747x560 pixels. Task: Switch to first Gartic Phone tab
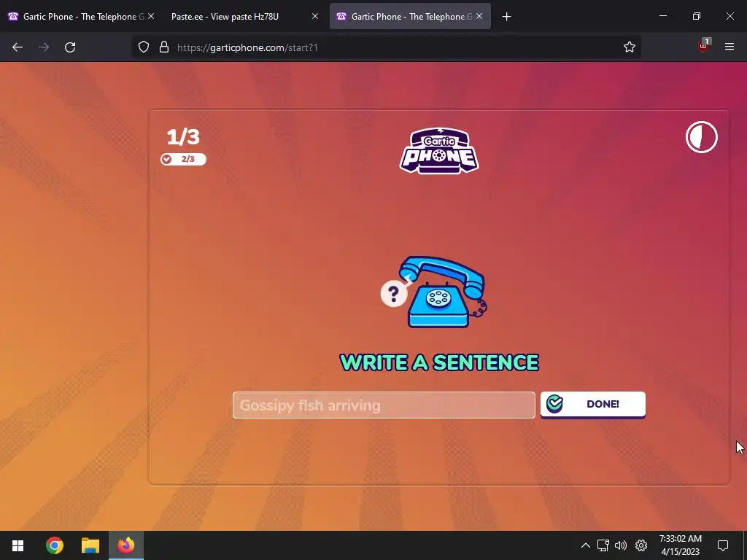point(76,17)
